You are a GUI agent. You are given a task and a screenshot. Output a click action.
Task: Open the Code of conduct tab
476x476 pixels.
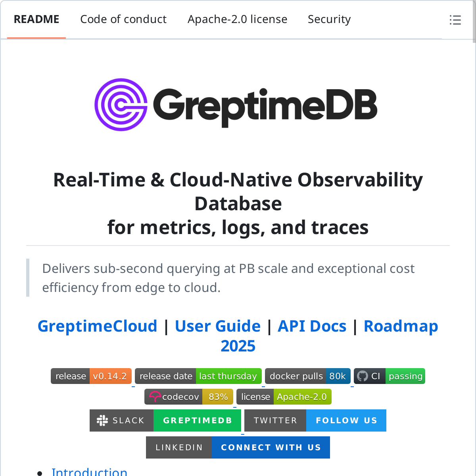click(123, 19)
